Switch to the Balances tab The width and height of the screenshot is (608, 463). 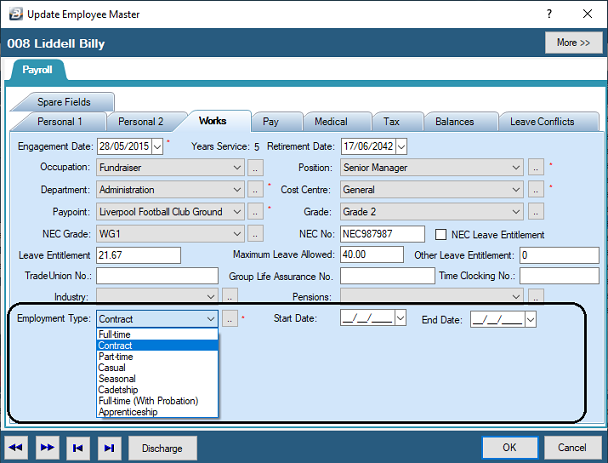tap(454, 121)
